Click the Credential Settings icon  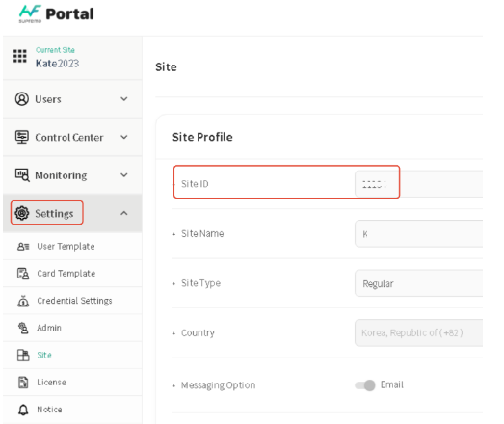(23, 301)
